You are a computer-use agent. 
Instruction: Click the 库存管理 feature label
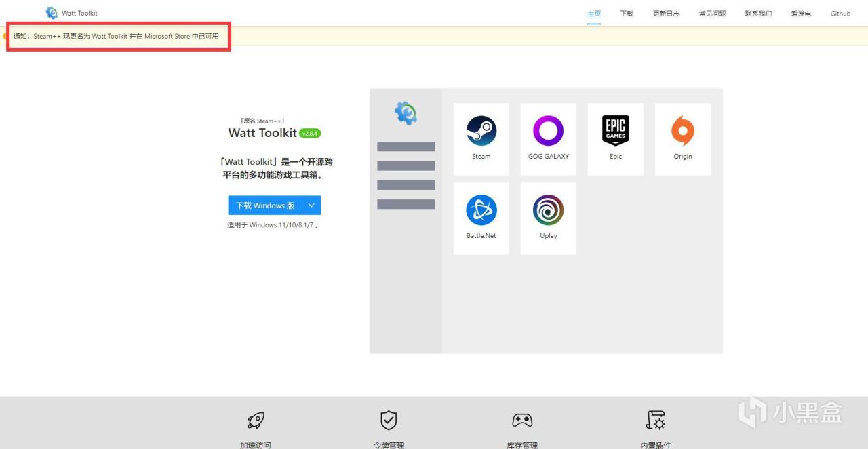[x=522, y=445]
